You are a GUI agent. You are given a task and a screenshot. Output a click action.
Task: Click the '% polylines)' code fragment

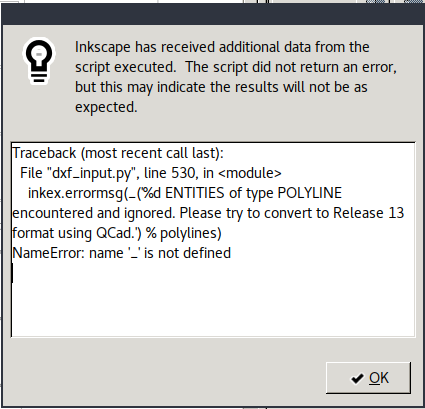click(x=184, y=233)
